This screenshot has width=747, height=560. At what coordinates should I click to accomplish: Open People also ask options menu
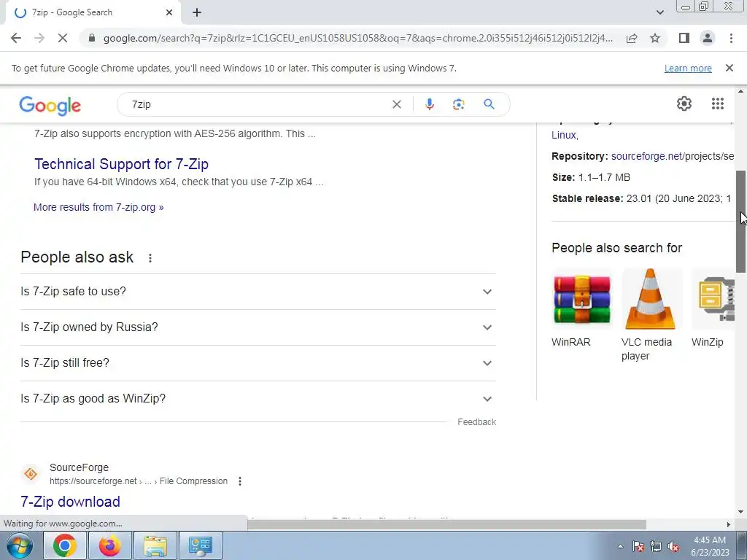click(150, 258)
